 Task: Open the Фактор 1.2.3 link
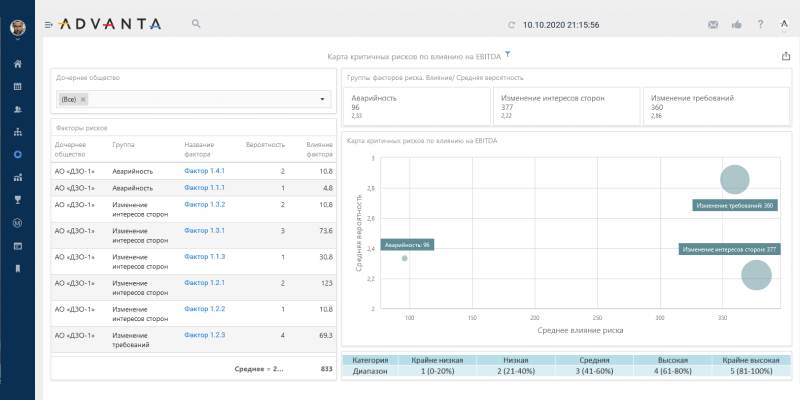pyautogui.click(x=205, y=335)
